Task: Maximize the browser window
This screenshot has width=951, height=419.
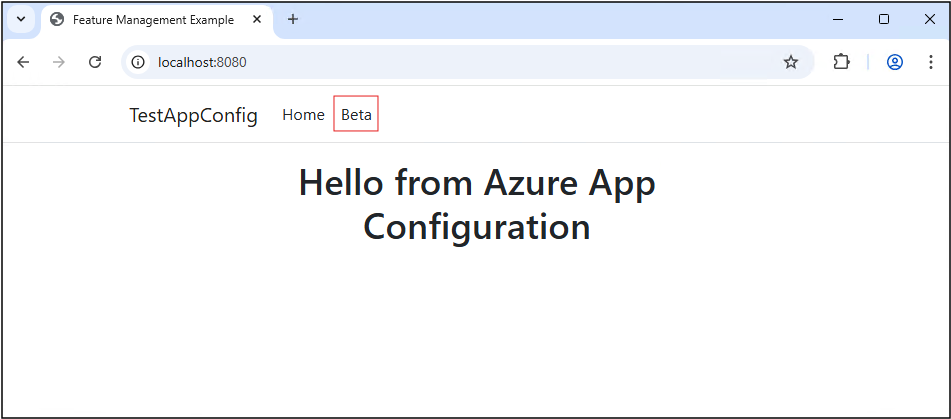Action: [x=883, y=19]
